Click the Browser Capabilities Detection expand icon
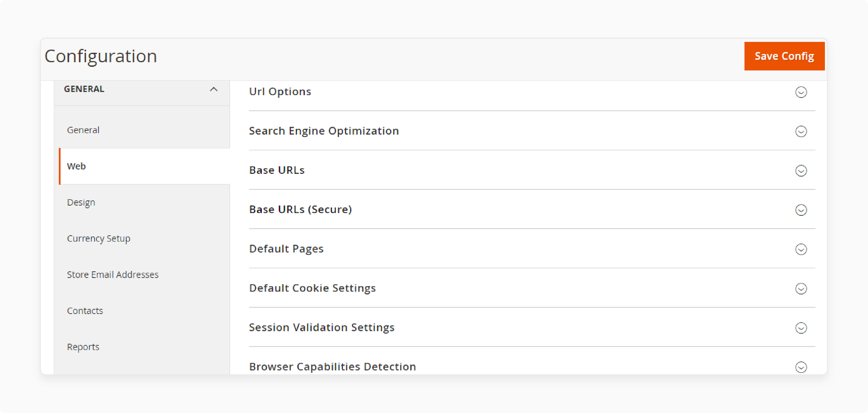The width and height of the screenshot is (868, 413). coord(802,367)
